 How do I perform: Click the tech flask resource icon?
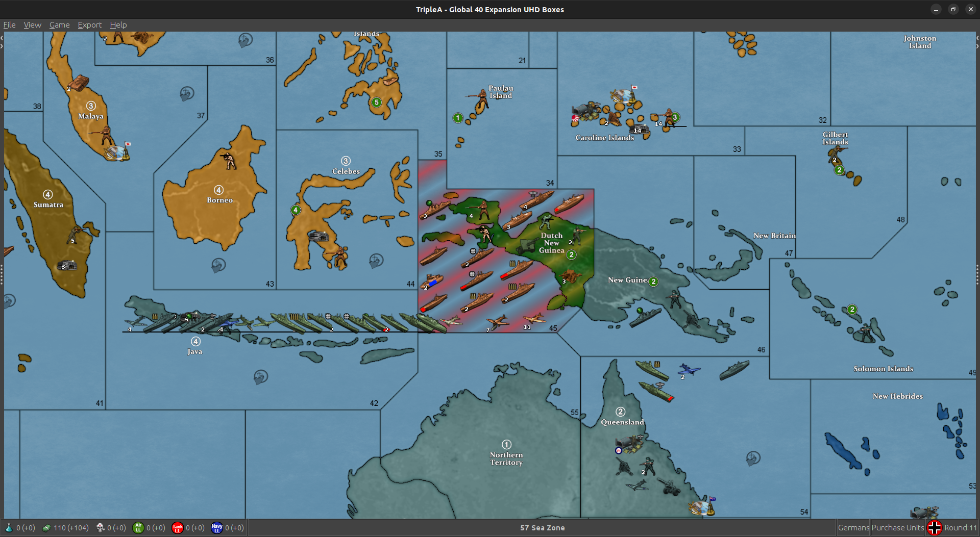pos(9,528)
